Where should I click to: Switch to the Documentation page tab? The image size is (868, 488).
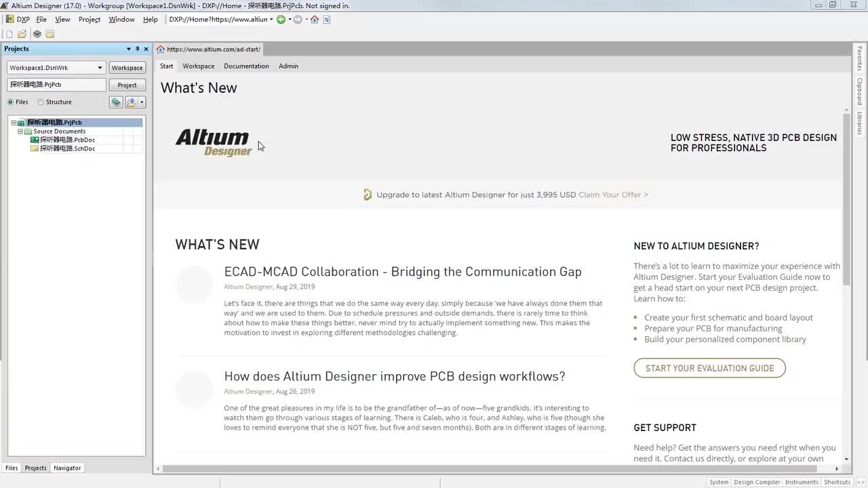coord(246,66)
